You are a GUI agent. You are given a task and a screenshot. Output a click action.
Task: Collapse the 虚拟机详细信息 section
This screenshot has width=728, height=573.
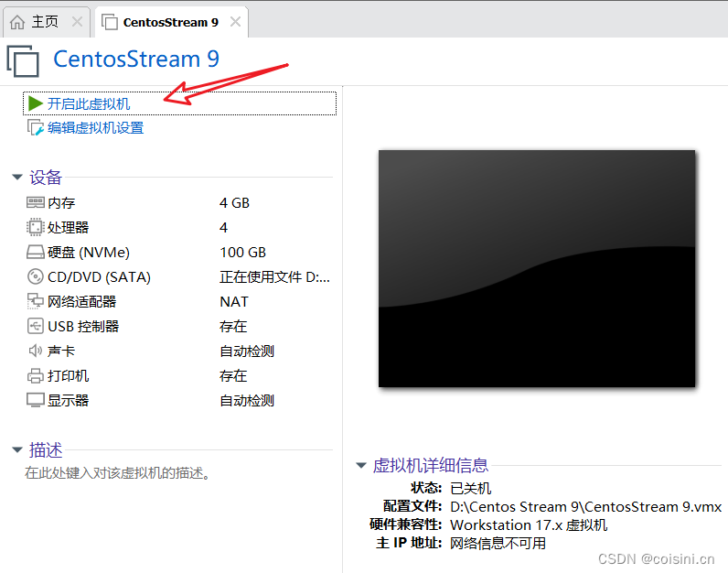point(361,465)
